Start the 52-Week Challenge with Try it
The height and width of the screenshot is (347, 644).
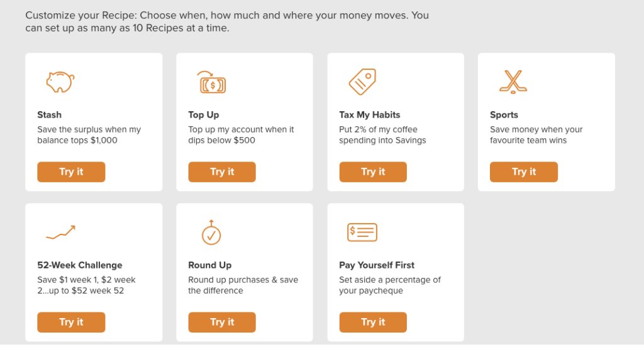pos(71,322)
